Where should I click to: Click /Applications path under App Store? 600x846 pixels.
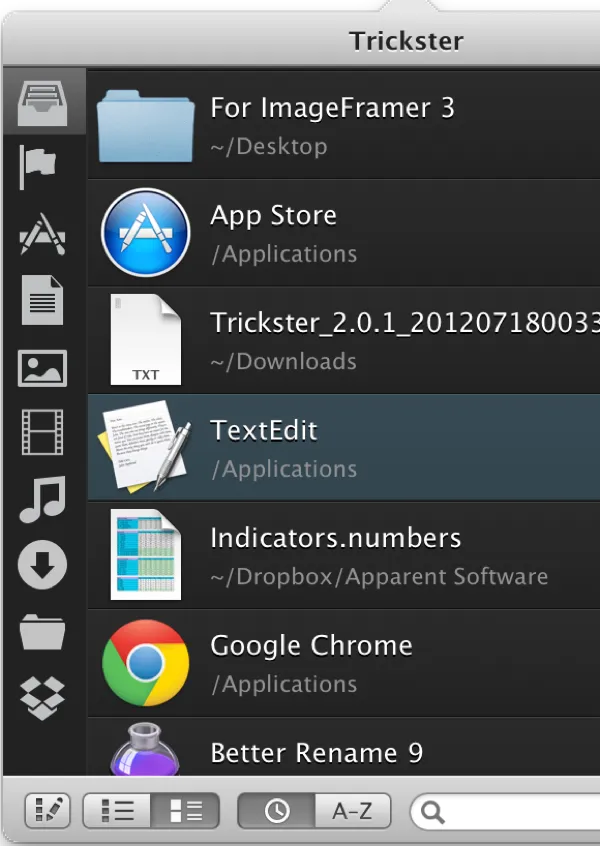[x=284, y=254]
